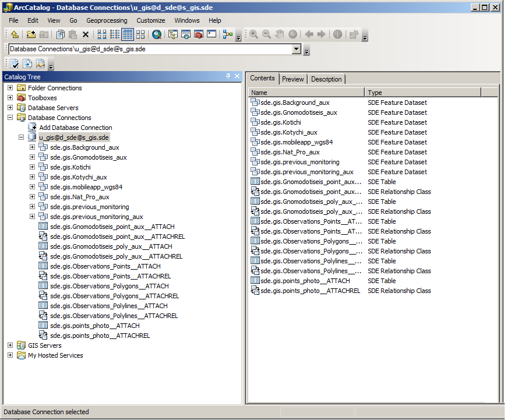507x420 pixels.
Task: Pin the Catalog Tree panel
Action: point(228,76)
